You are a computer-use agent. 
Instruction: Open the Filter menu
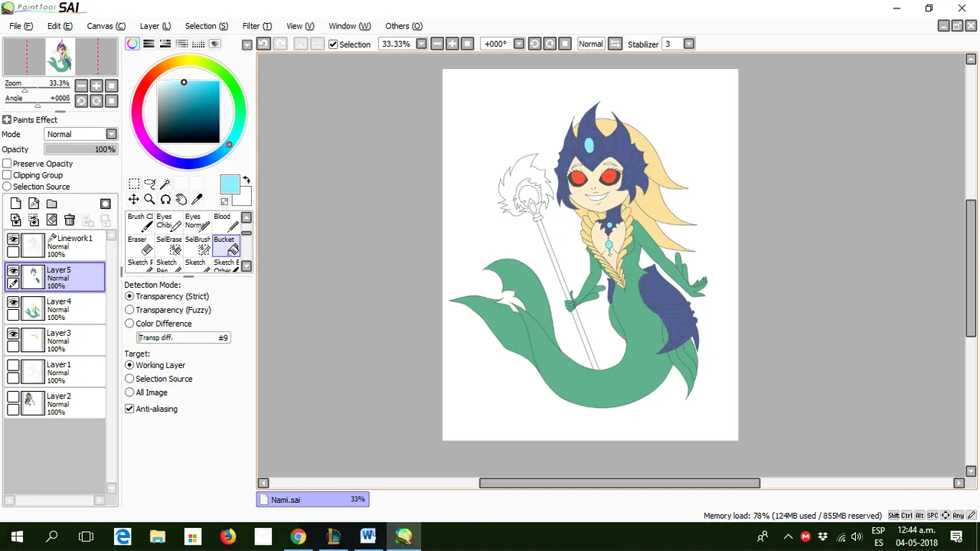click(256, 26)
